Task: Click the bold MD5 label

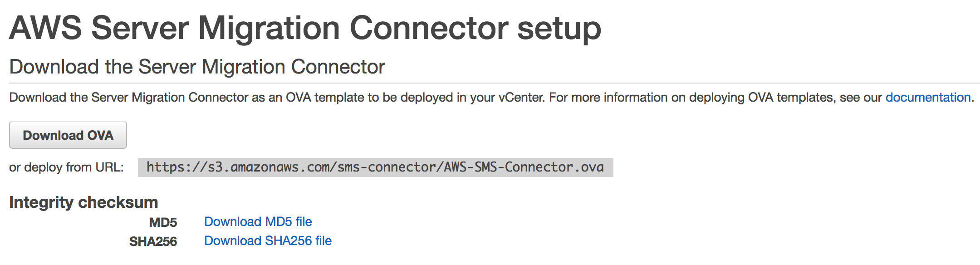Action: tap(163, 222)
